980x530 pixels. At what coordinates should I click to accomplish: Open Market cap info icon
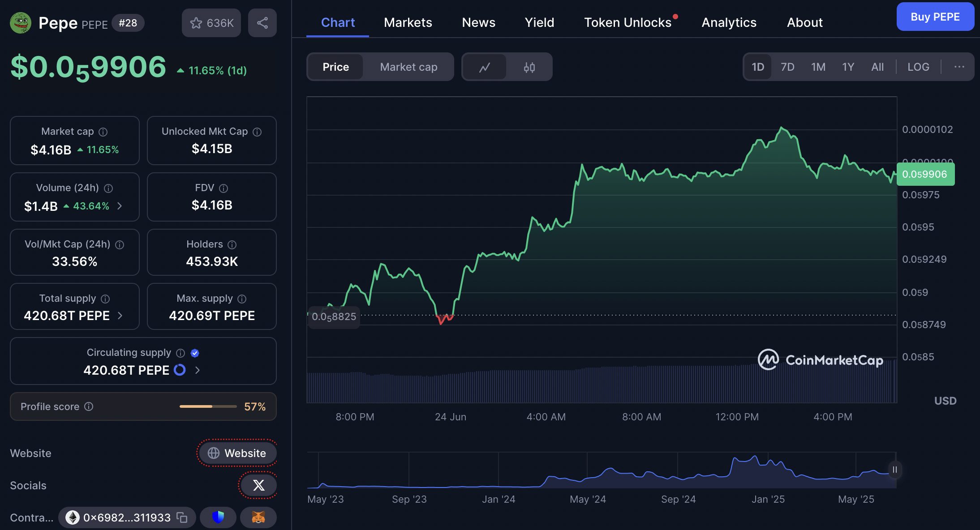point(103,132)
